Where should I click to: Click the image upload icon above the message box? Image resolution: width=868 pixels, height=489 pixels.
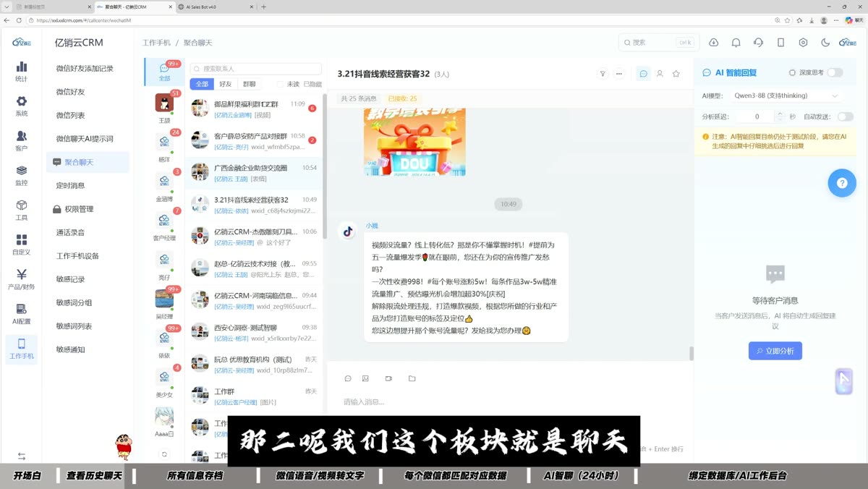tap(365, 378)
